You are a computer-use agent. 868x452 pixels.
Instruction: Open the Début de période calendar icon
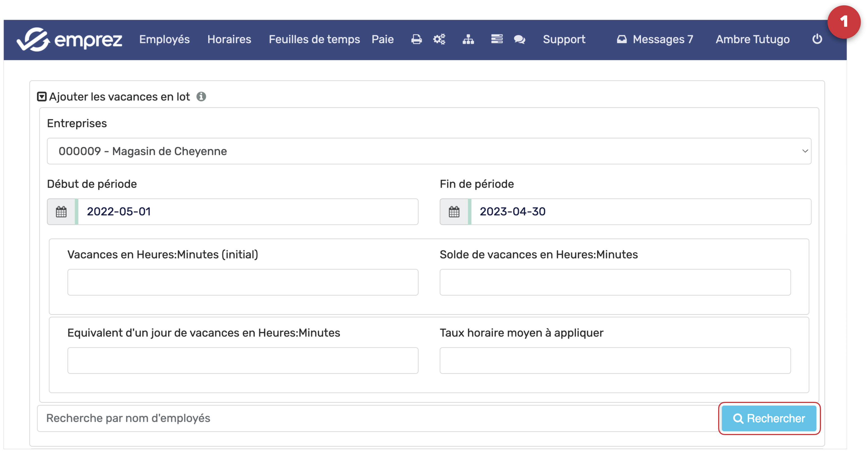coord(61,212)
